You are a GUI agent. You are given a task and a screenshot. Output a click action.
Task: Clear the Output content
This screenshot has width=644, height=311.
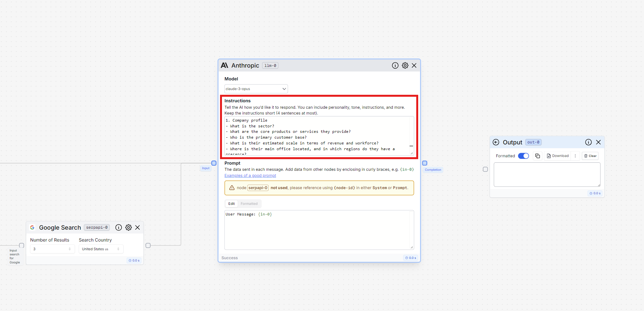click(590, 156)
